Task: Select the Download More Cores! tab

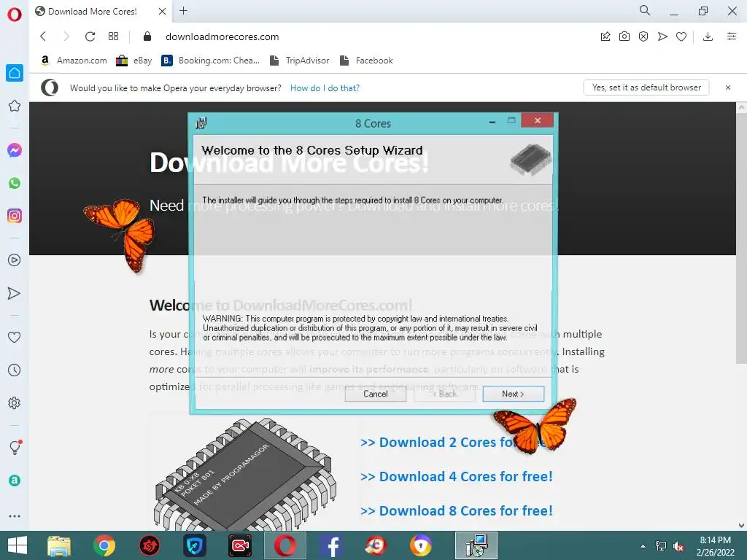Action: click(93, 12)
